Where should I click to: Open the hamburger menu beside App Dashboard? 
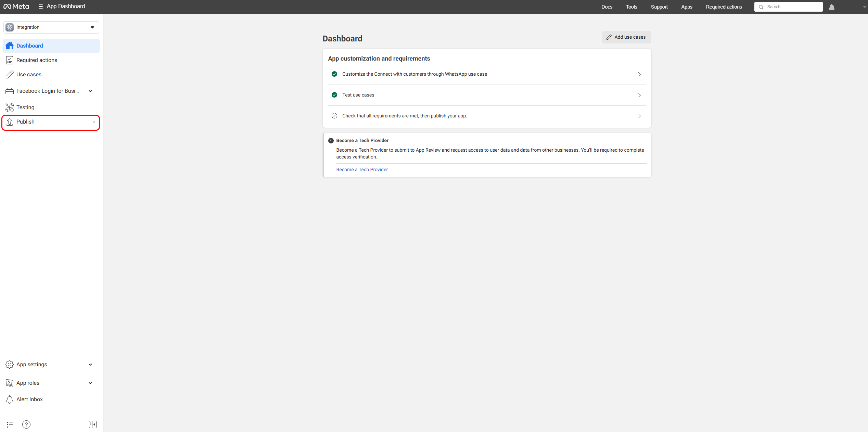click(x=40, y=7)
